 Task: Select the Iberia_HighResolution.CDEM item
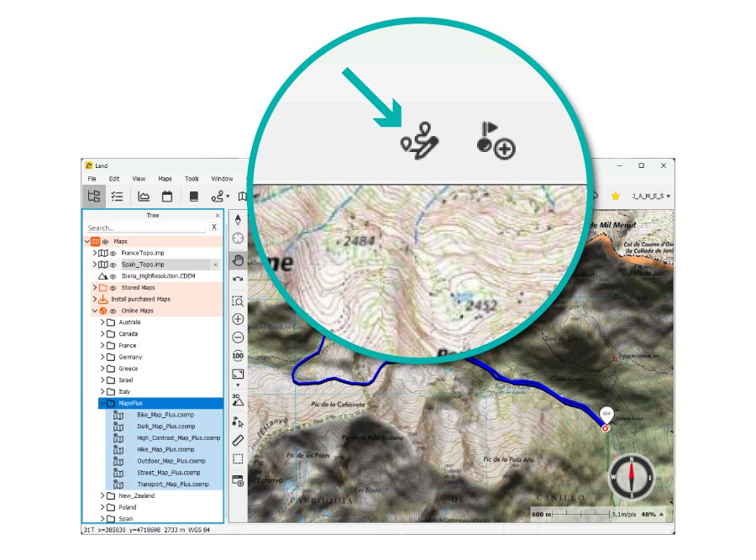point(158,276)
